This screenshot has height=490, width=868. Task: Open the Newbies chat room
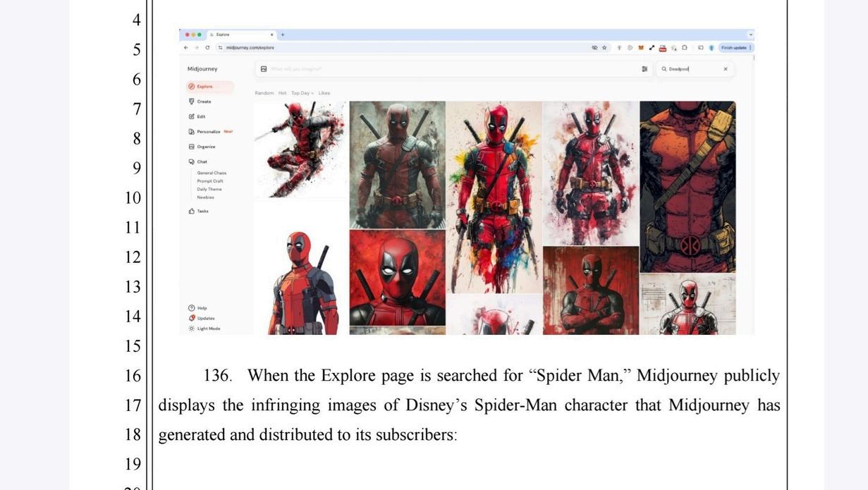pos(206,197)
